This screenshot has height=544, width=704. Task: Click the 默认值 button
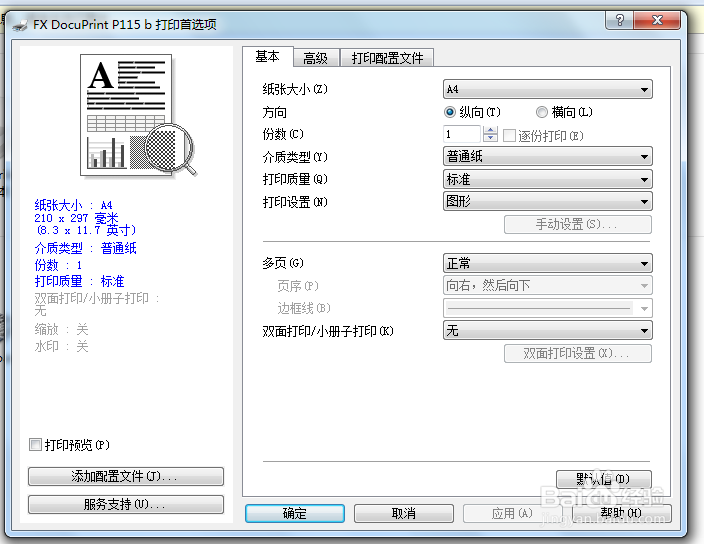click(x=603, y=479)
